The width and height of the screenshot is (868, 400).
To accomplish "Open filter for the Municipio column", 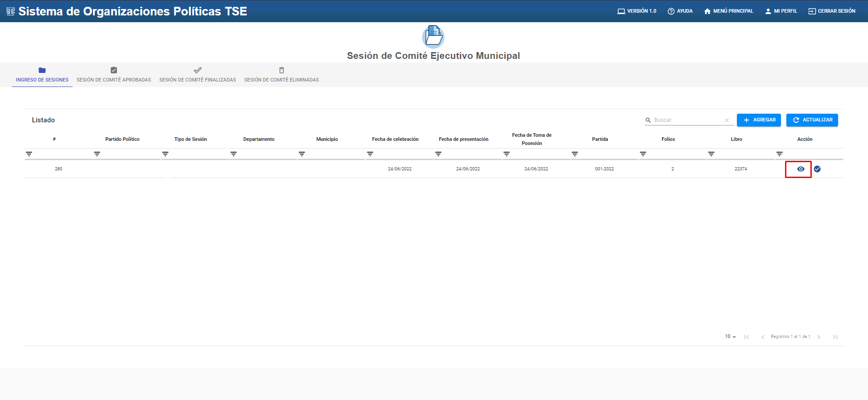I will tap(302, 154).
